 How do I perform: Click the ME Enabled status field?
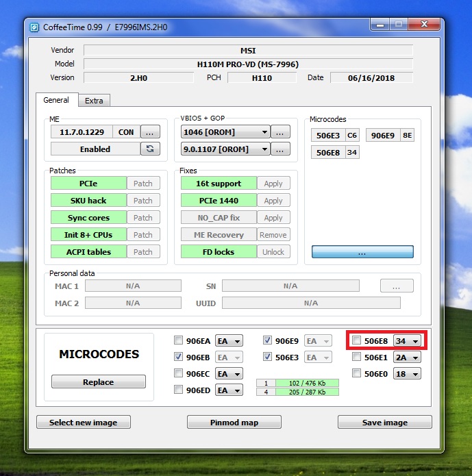pos(95,149)
